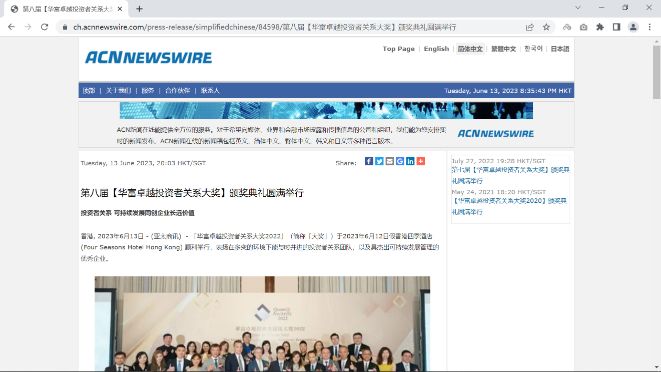Screen dimensions: 661x372
Task: Open the Extensions puzzle icon
Action: (x=600, y=27)
